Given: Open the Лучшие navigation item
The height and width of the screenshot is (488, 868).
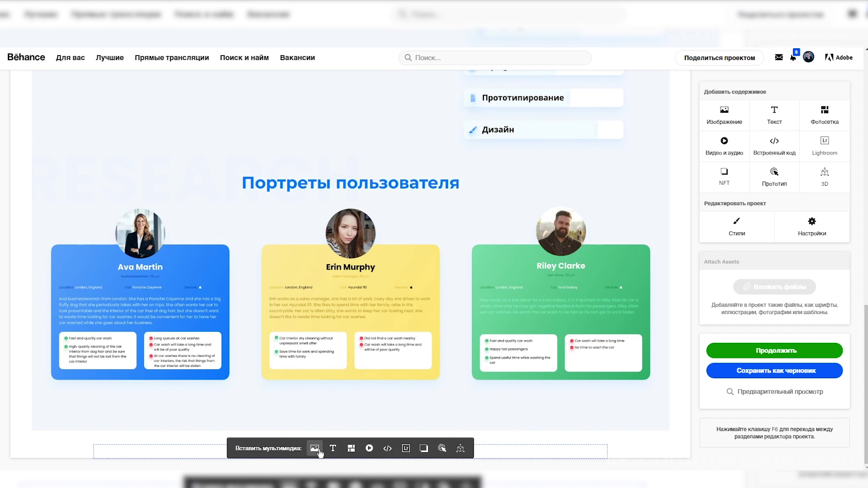Looking at the screenshot, I should [109, 57].
